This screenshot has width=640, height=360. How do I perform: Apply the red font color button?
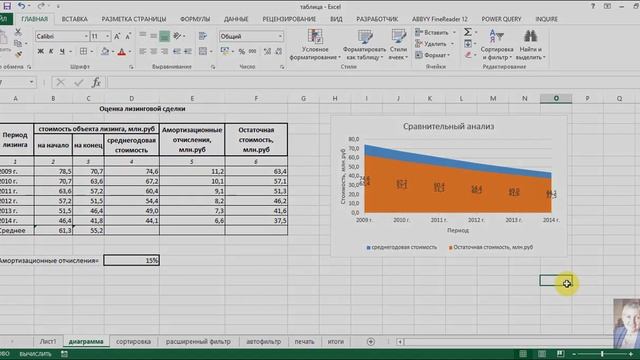[x=122, y=51]
